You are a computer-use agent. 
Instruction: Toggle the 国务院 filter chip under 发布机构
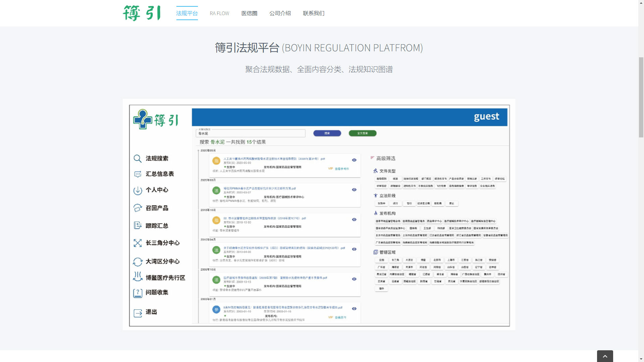(x=413, y=228)
